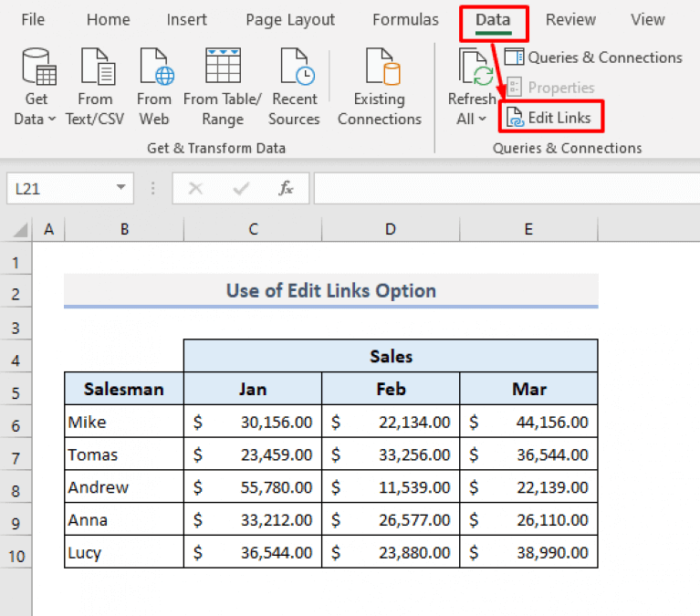Image resolution: width=700 pixels, height=616 pixels.
Task: Select column C header
Action: pyautogui.click(x=253, y=230)
